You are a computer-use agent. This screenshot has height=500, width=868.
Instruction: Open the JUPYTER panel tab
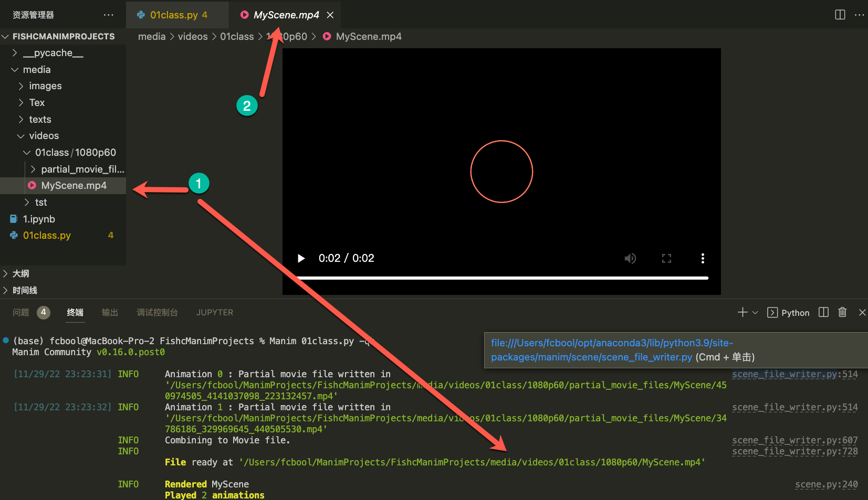tap(215, 313)
